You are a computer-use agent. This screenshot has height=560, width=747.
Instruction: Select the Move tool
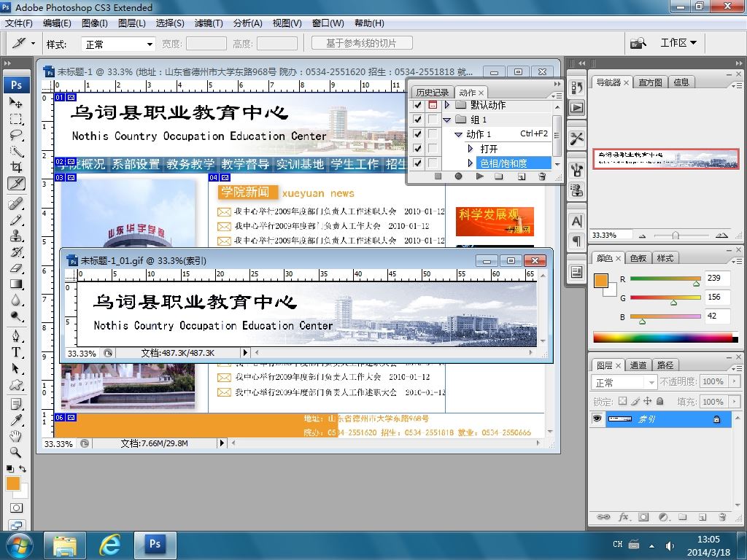click(16, 102)
